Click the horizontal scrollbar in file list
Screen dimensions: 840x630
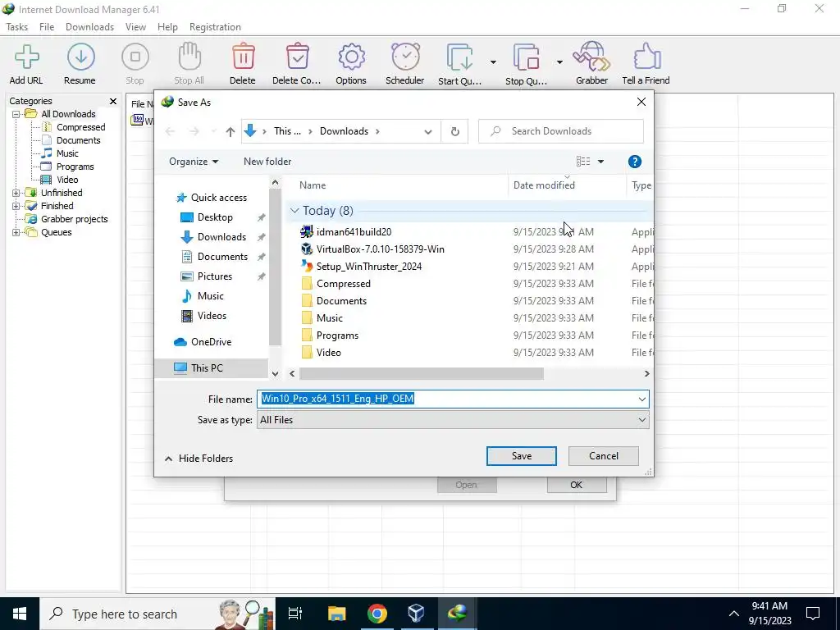pos(421,374)
